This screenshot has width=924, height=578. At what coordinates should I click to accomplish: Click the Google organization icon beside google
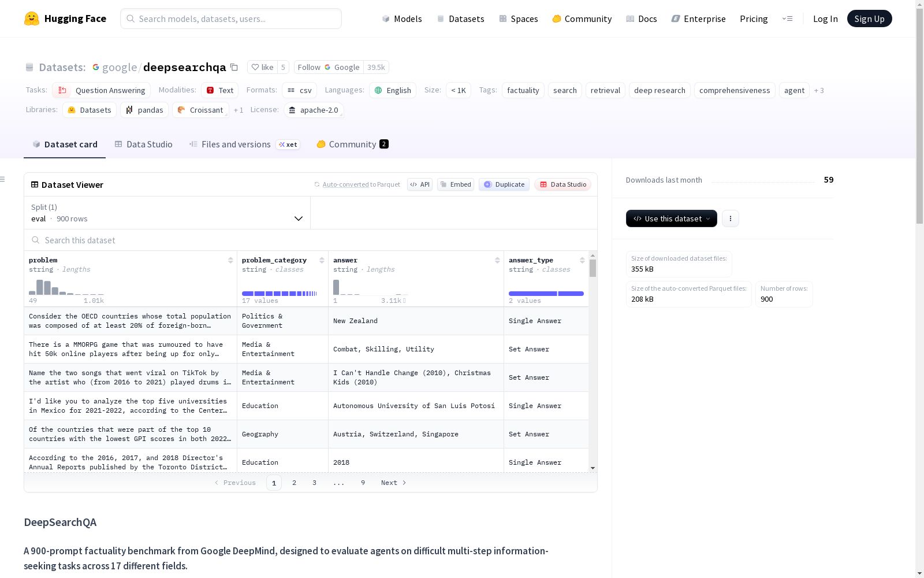(96, 67)
